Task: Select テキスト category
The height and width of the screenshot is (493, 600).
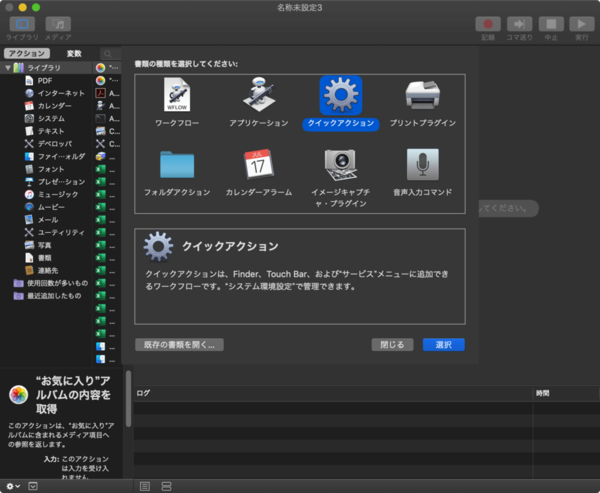Action: pos(46,131)
